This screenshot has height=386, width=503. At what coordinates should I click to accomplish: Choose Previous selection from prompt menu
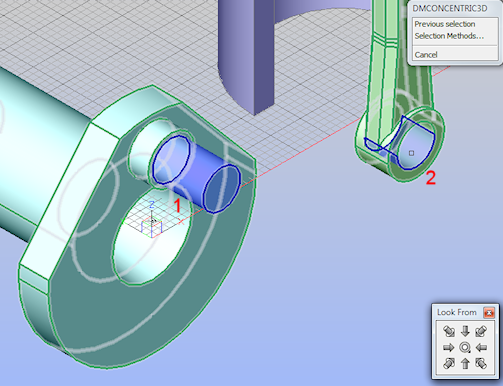click(x=445, y=24)
